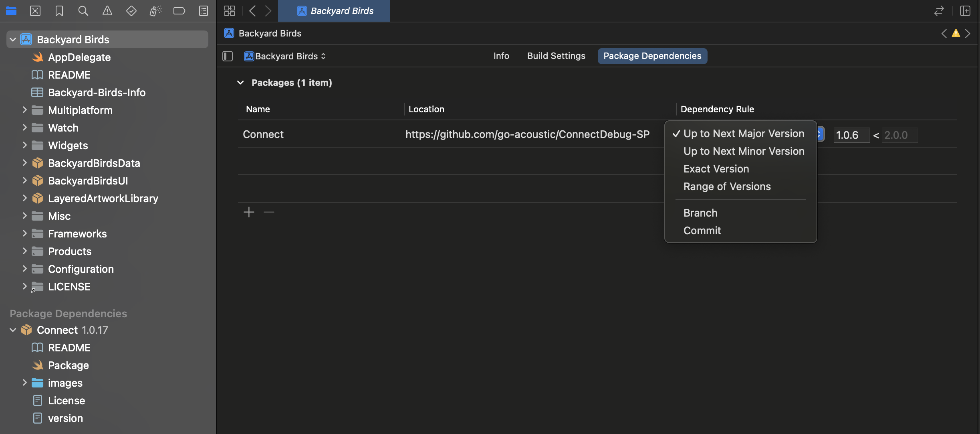Open the Backyard Birds project selector popup
The width and height of the screenshot is (980, 434).
pyautogui.click(x=285, y=56)
